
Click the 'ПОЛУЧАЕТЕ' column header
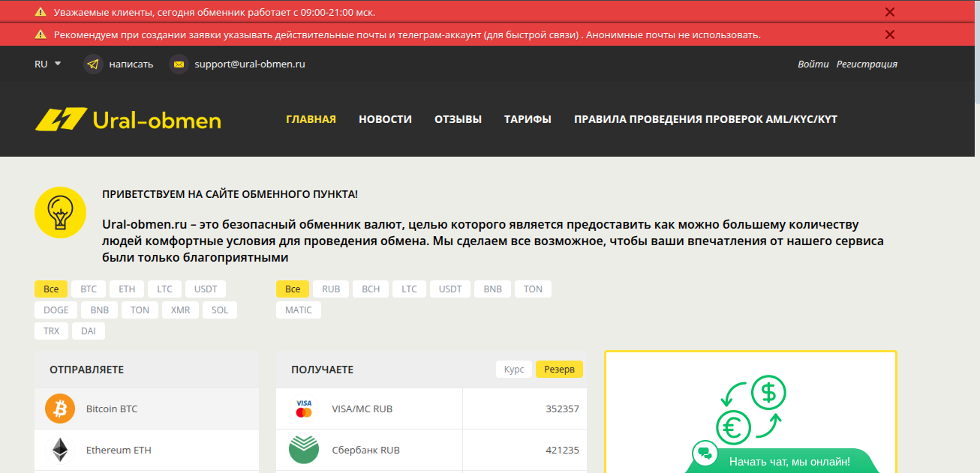(x=322, y=370)
